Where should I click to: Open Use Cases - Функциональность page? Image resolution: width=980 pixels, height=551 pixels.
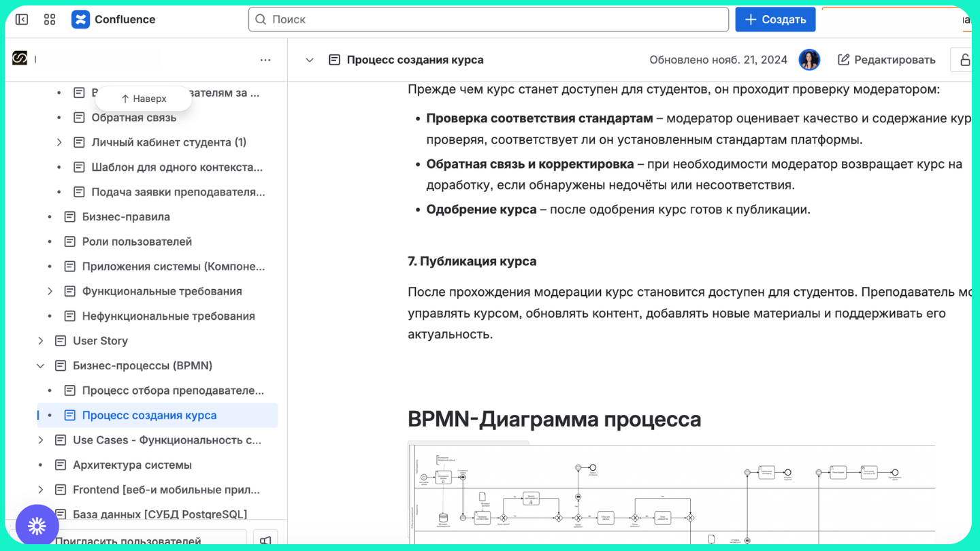(167, 440)
